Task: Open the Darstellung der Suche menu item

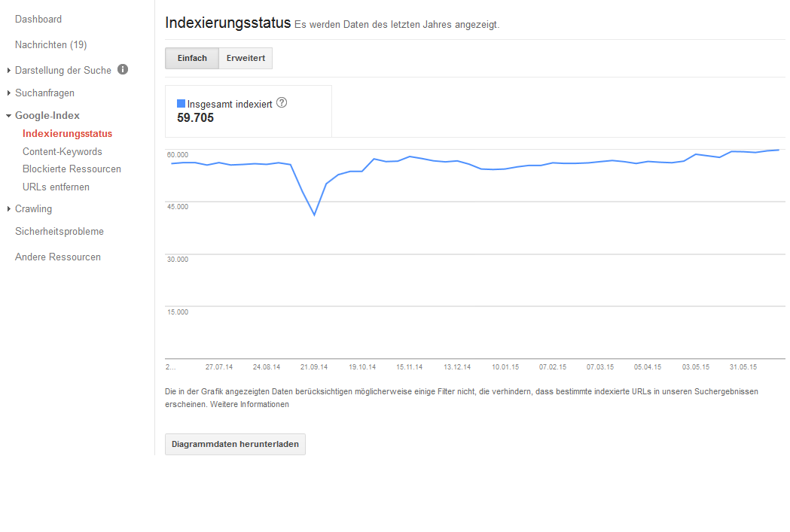Action: [x=63, y=71]
